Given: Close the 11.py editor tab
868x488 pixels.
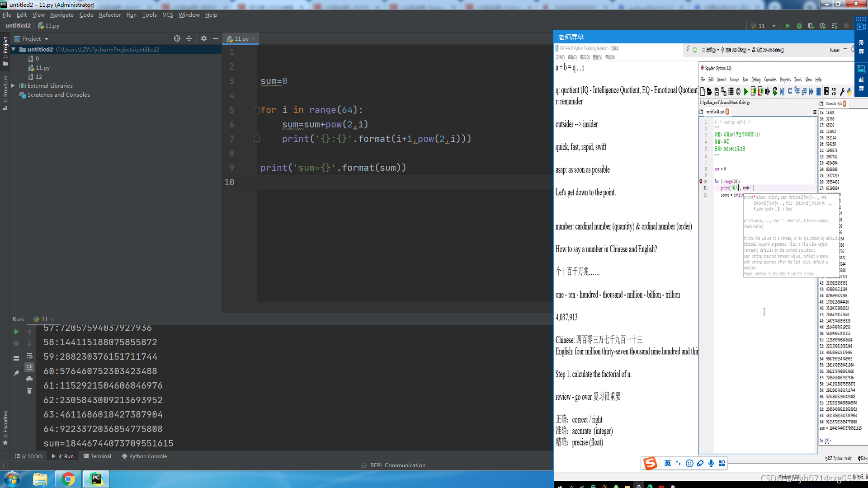Looking at the screenshot, I should pyautogui.click(x=254, y=38).
